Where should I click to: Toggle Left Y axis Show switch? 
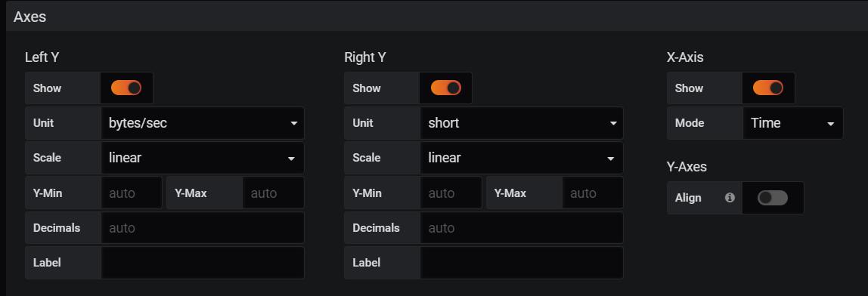coord(126,88)
